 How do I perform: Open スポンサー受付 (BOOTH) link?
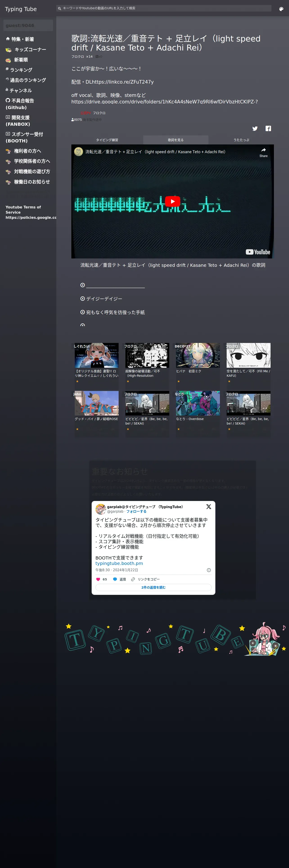click(24, 137)
